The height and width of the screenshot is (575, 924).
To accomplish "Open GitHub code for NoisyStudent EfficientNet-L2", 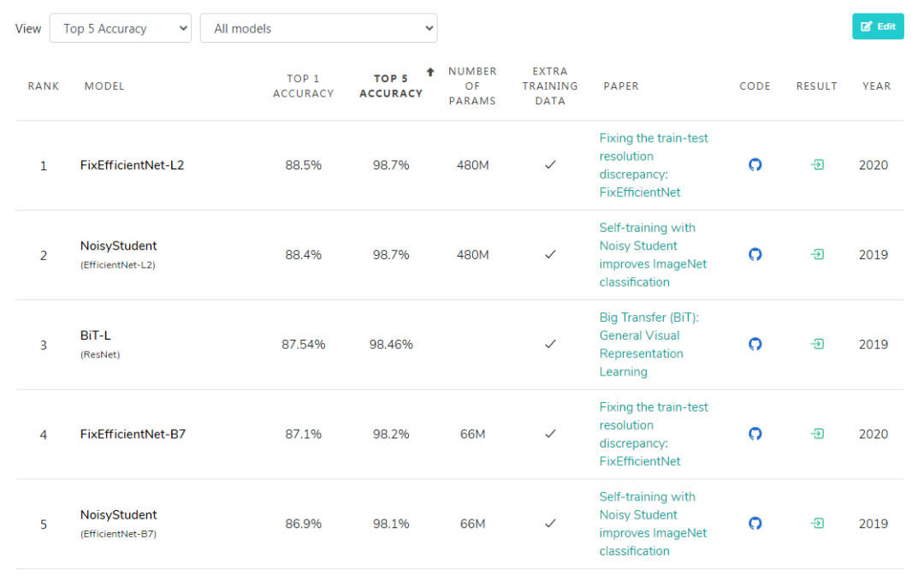I will tap(755, 254).
